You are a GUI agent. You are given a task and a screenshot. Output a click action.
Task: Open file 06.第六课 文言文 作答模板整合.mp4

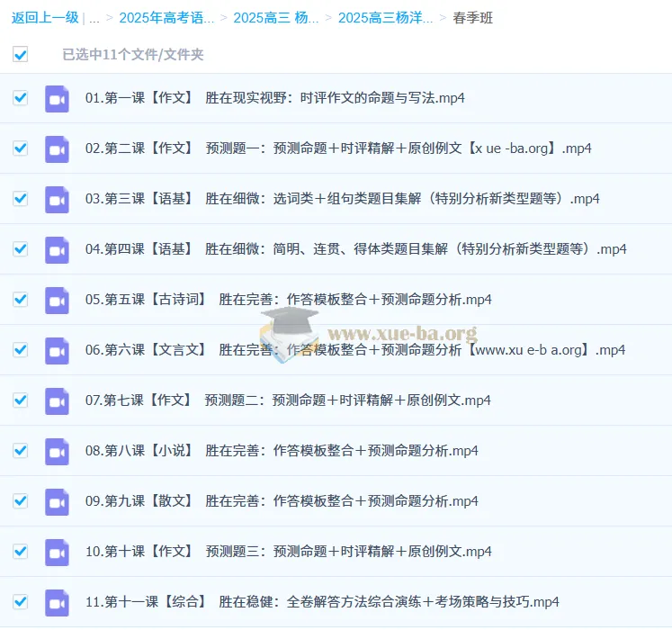click(354, 350)
